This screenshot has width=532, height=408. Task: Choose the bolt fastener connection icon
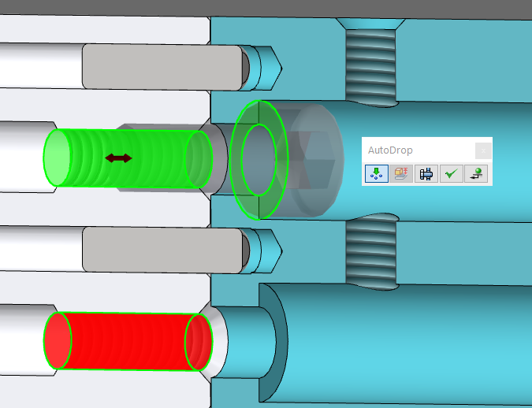click(426, 173)
